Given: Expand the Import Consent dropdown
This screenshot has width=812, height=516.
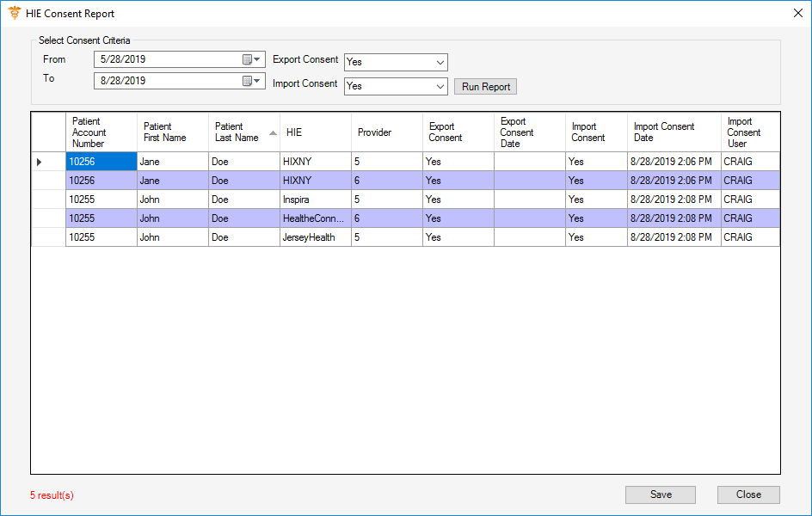Looking at the screenshot, I should (x=440, y=86).
